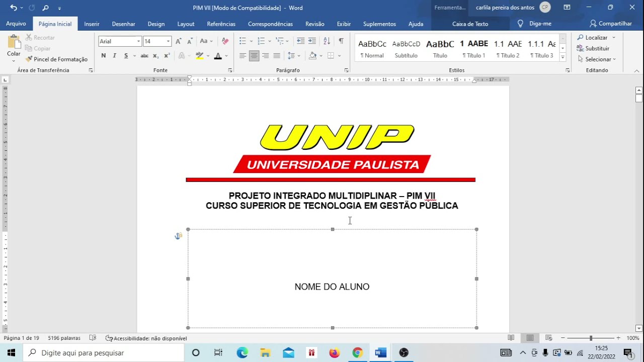Toggle italic (I) formatting
This screenshot has height=362, width=644.
(x=115, y=56)
